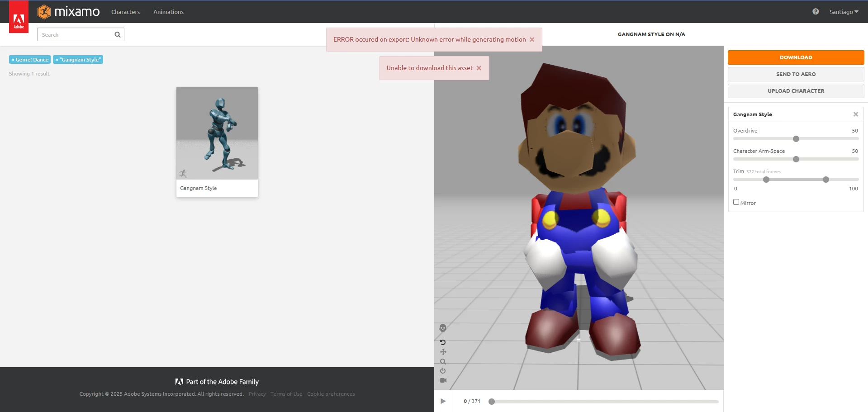Open the Terms of Use link
The image size is (868, 412).
click(x=286, y=394)
